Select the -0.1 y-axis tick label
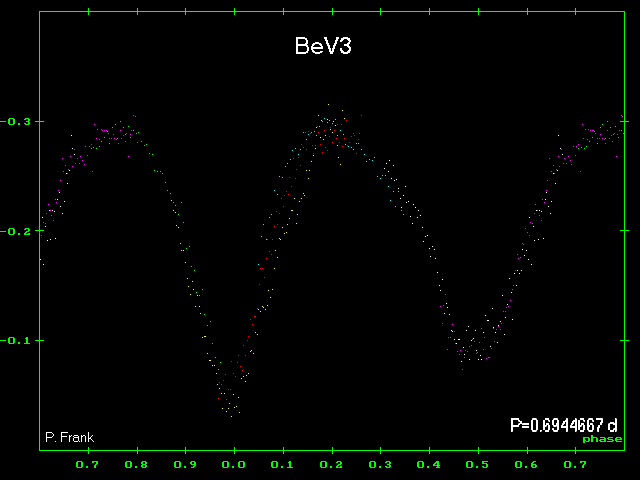 pos(17,340)
